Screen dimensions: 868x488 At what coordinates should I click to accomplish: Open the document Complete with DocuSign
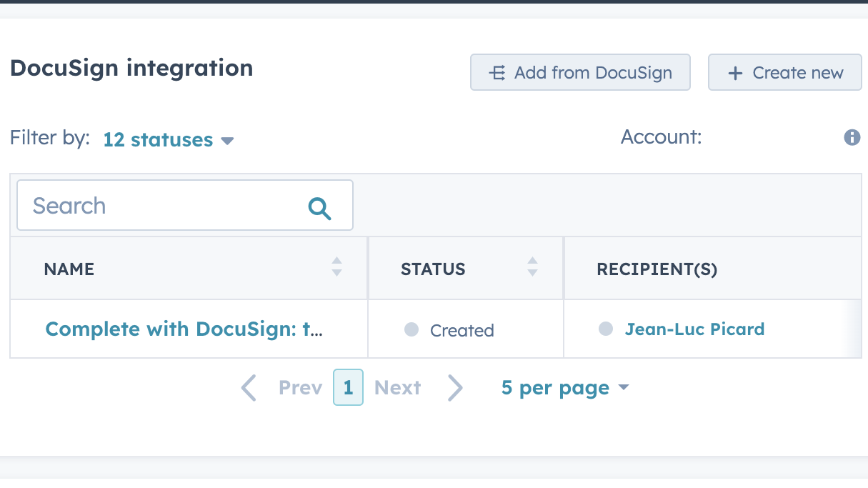(184, 329)
